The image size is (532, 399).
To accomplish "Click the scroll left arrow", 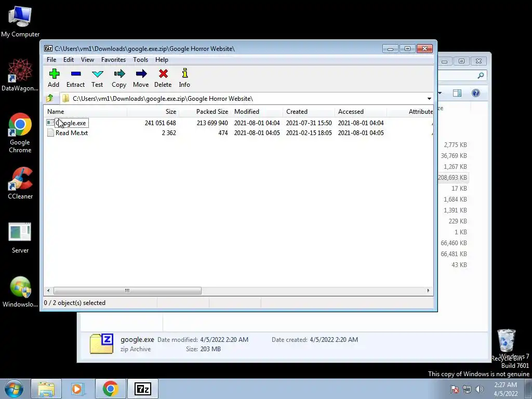I will (48, 290).
